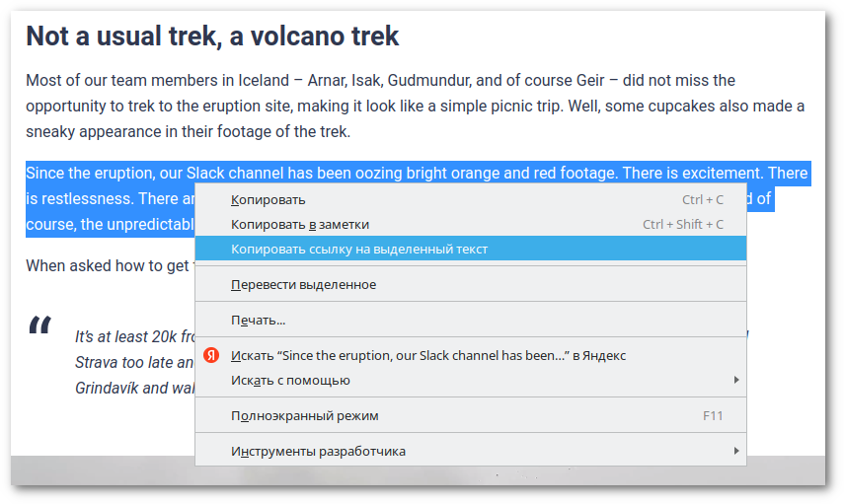Click the italic quote starting "It's at least 20k"
Screen dimensions: 844x504
(128, 336)
